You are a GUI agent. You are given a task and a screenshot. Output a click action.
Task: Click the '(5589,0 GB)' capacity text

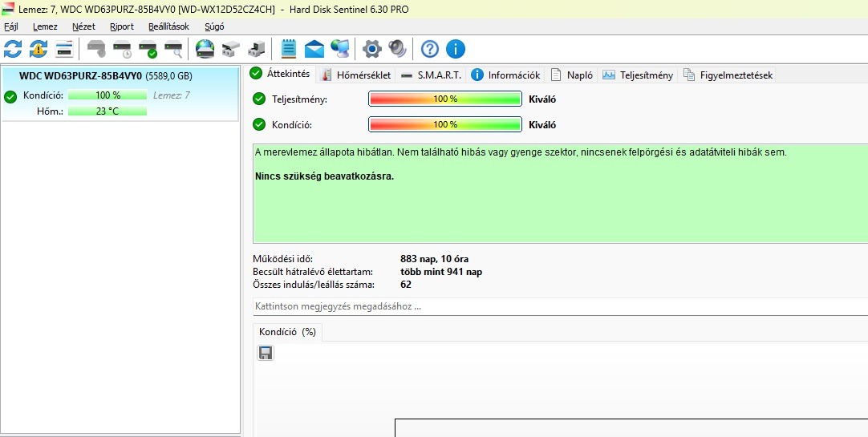(x=168, y=76)
